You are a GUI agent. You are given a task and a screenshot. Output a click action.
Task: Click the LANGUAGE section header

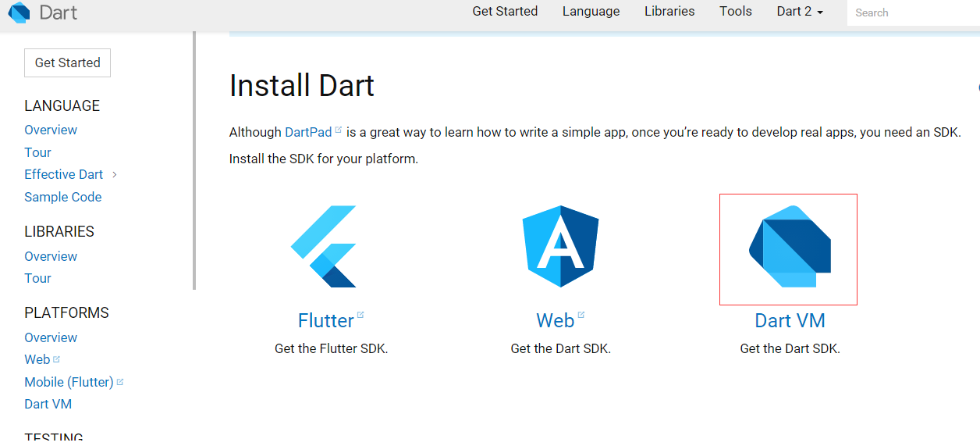click(62, 105)
